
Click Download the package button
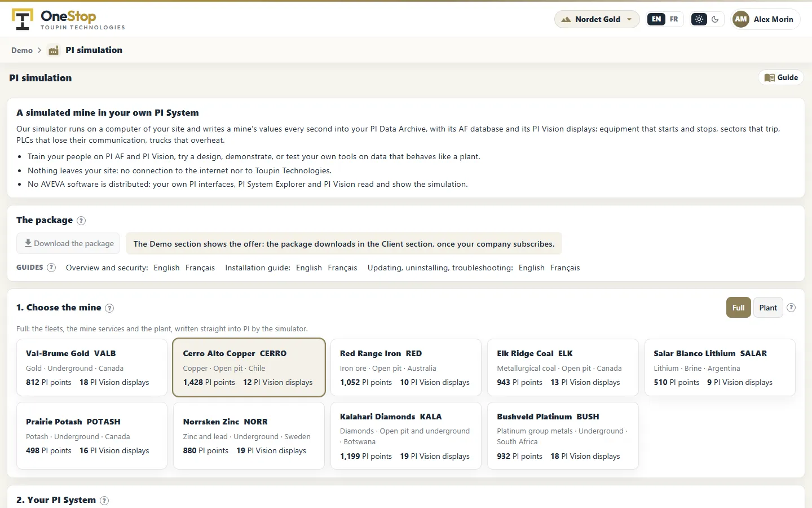pos(68,243)
